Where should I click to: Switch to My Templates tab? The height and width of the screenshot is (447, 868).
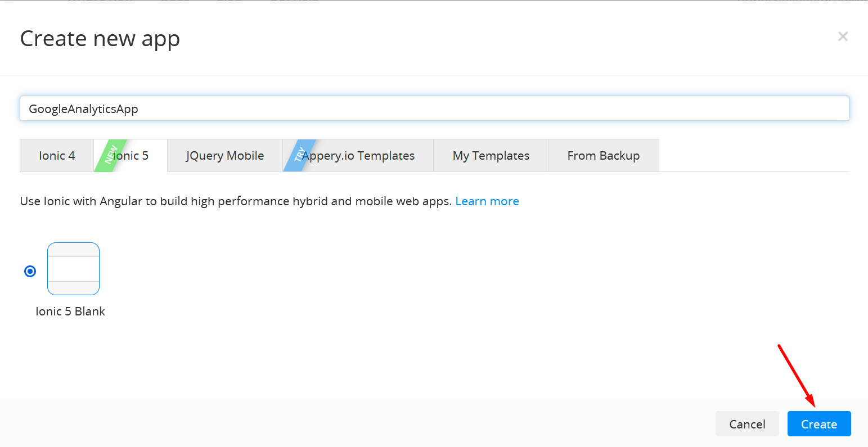pos(491,156)
